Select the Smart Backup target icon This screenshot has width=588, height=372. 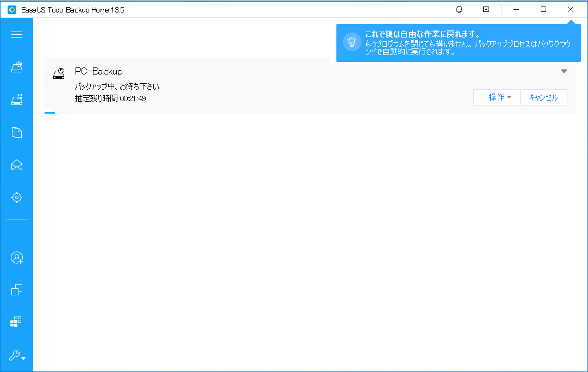(x=17, y=197)
